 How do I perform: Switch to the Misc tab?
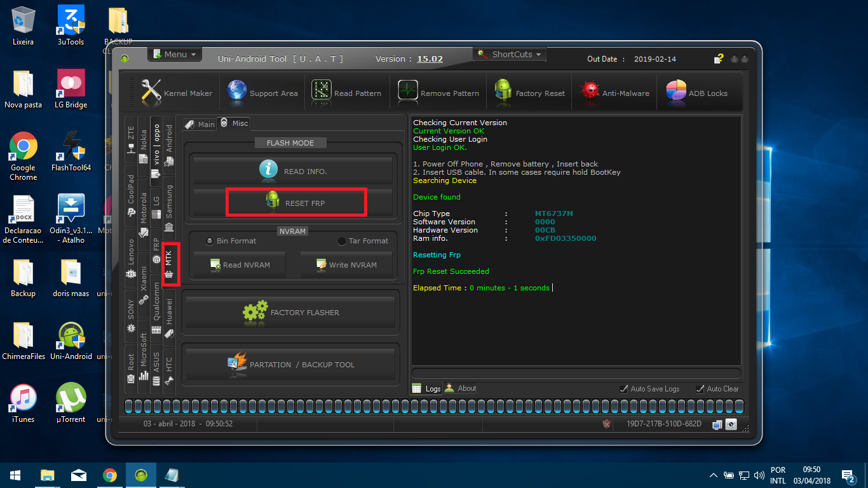pyautogui.click(x=233, y=123)
